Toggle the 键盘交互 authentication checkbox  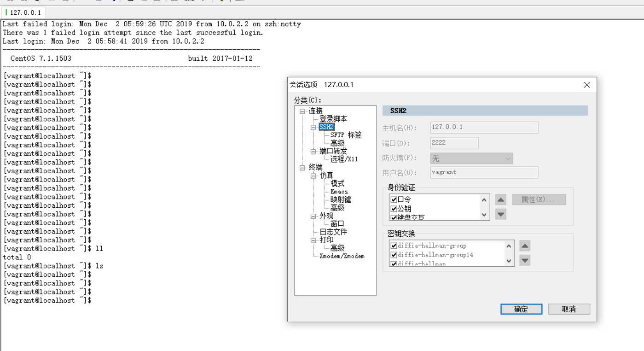(394, 217)
